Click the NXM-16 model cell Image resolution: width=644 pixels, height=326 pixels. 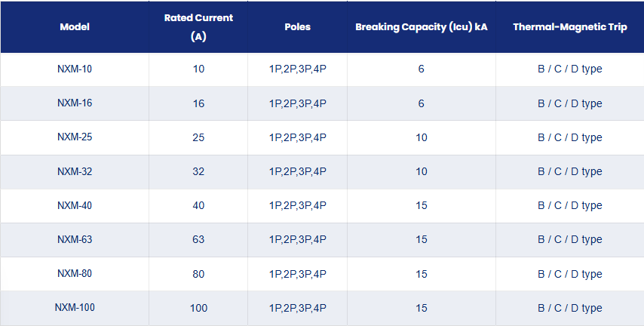click(x=75, y=103)
